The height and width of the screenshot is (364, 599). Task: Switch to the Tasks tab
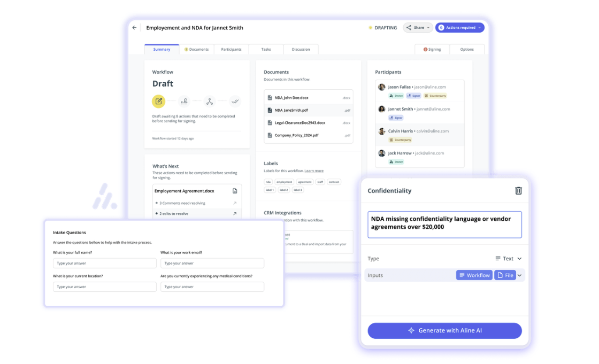(x=266, y=49)
